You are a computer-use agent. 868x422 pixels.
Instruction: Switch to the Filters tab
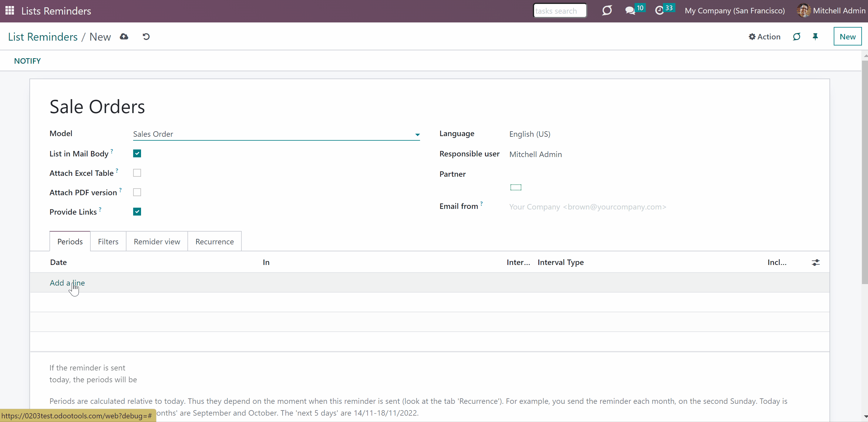(108, 242)
